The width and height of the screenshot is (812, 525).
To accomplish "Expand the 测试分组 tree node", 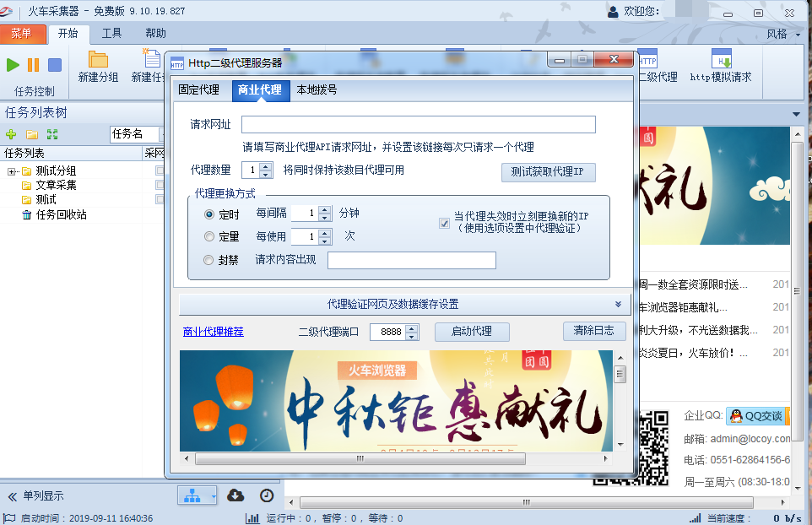I will click(12, 170).
